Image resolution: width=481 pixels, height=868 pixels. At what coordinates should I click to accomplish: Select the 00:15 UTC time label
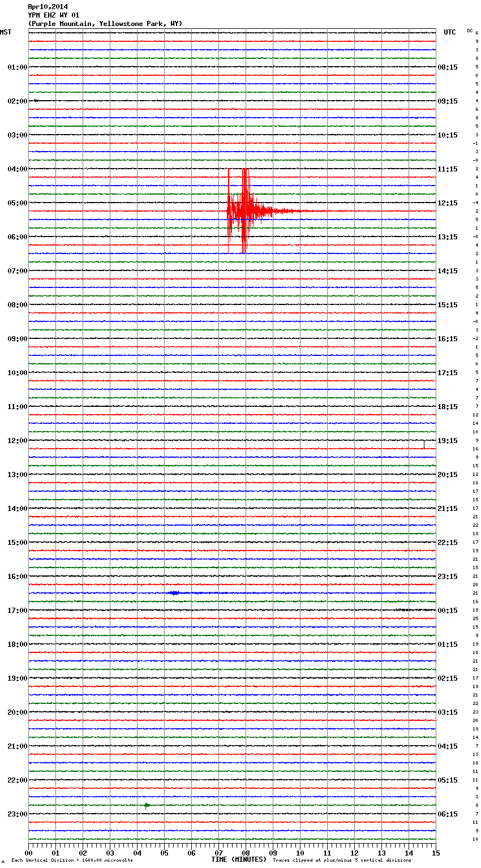[448, 611]
